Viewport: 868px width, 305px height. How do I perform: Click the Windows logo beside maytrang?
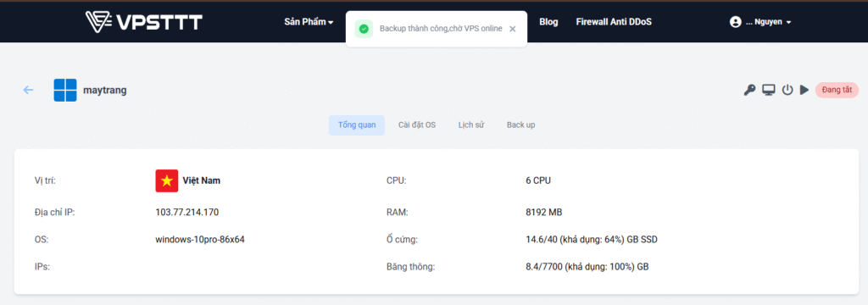pyautogui.click(x=65, y=90)
